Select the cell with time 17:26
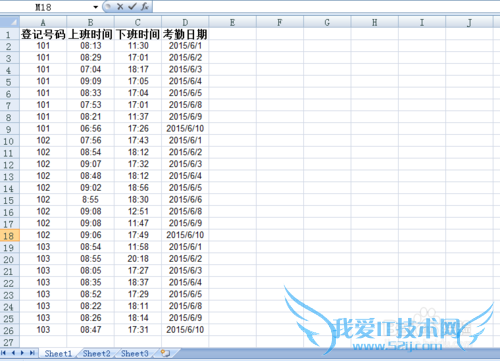The height and width of the screenshot is (361, 500). [x=138, y=128]
